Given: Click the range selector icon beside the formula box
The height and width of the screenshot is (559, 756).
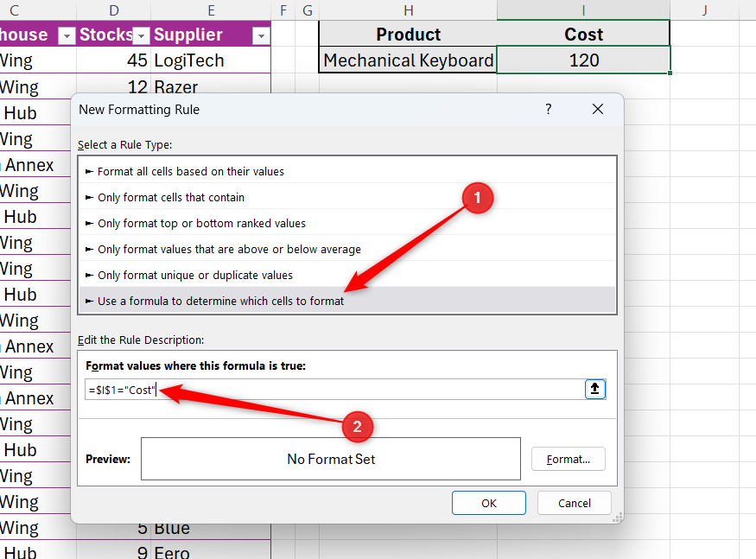Looking at the screenshot, I should point(594,389).
